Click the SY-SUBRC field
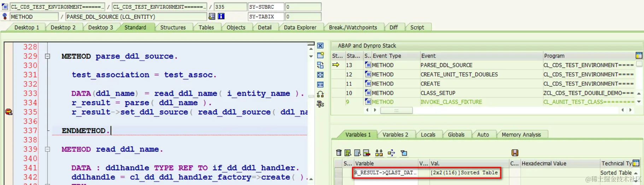The width and height of the screenshot is (644, 185). click(266, 7)
